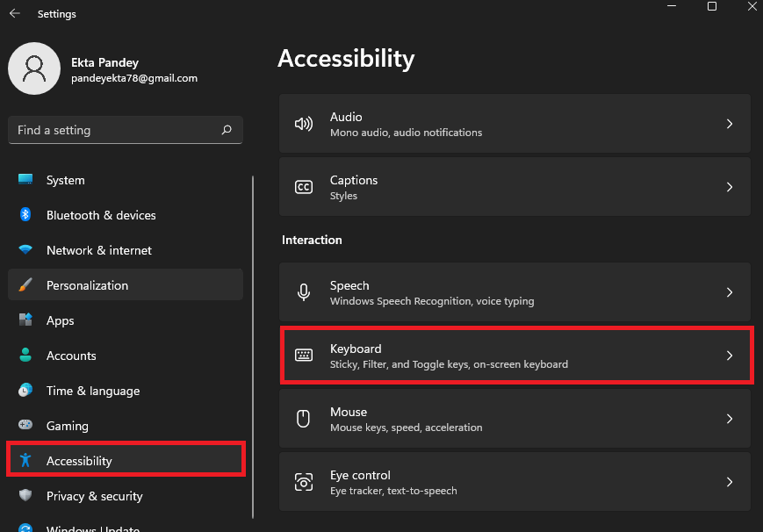Click the Find a setting field
The width and height of the screenshot is (763, 532).
coord(114,130)
